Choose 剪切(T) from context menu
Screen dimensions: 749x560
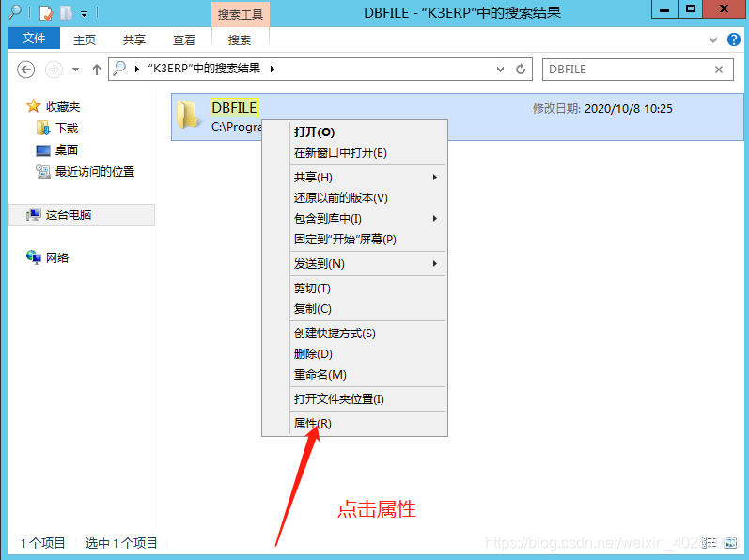354,288
